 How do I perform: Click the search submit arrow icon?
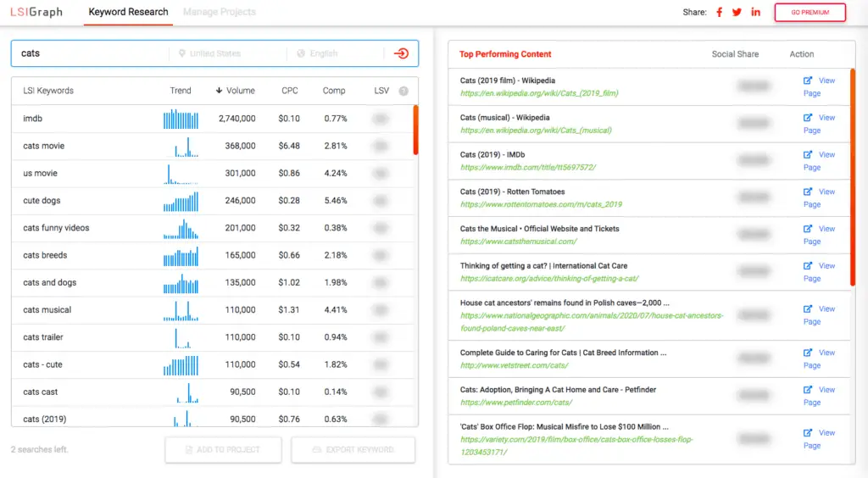point(401,53)
